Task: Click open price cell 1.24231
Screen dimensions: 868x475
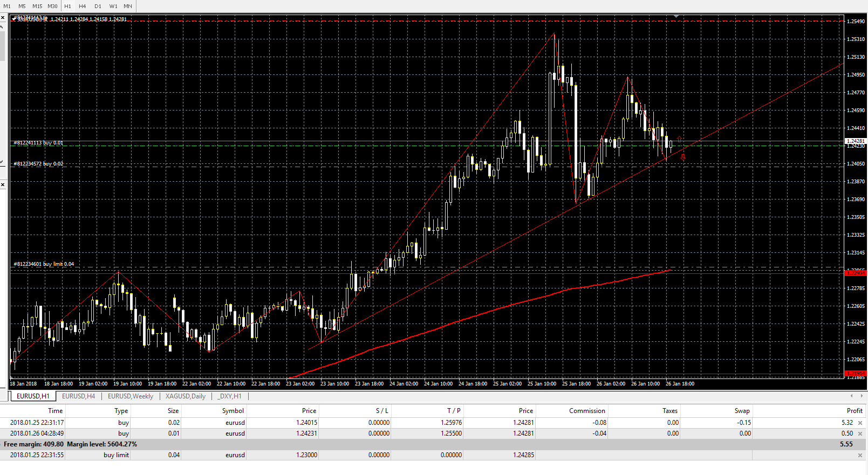Action: (x=306, y=433)
